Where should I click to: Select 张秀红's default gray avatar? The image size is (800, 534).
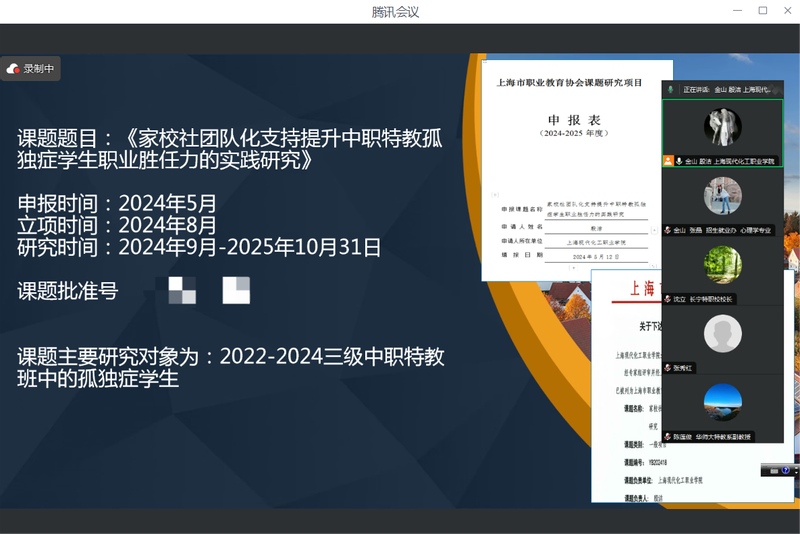pyautogui.click(x=722, y=333)
